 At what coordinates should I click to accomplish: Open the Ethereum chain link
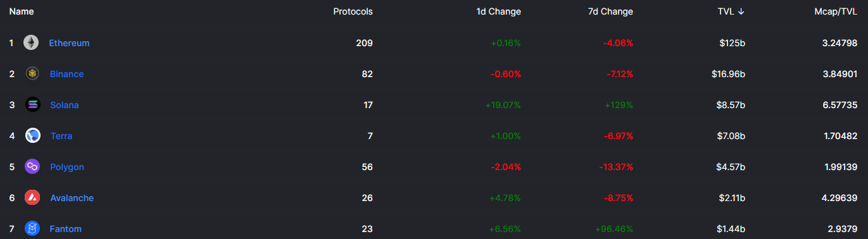pos(69,43)
